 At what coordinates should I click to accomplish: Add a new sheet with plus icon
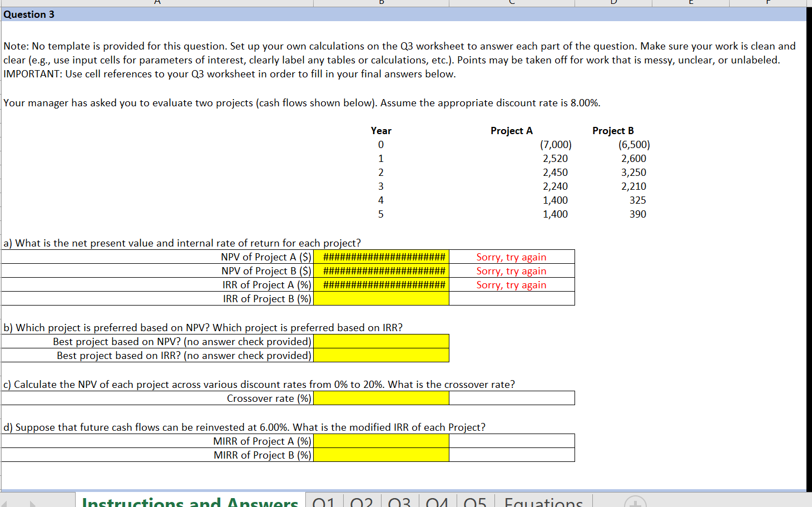635,501
